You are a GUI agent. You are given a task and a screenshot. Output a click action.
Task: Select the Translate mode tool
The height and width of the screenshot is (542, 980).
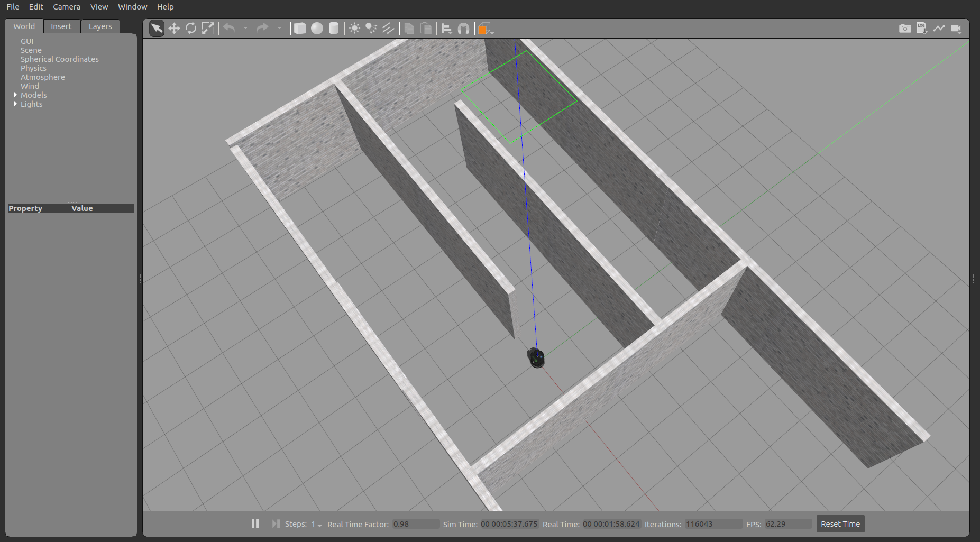click(174, 29)
